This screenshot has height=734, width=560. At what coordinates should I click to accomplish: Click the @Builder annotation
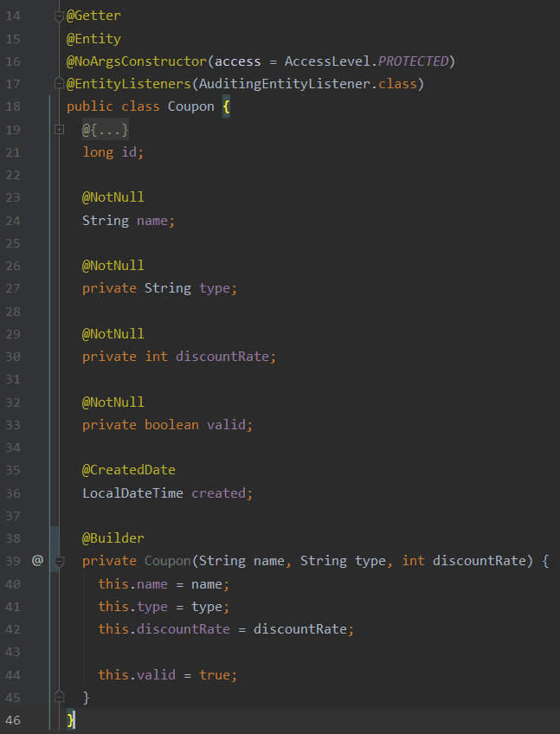point(113,538)
